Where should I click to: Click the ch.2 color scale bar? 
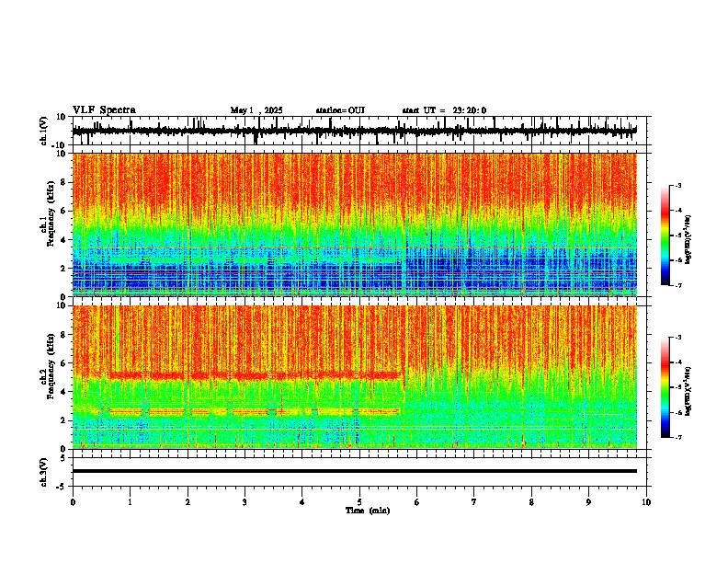(665, 387)
